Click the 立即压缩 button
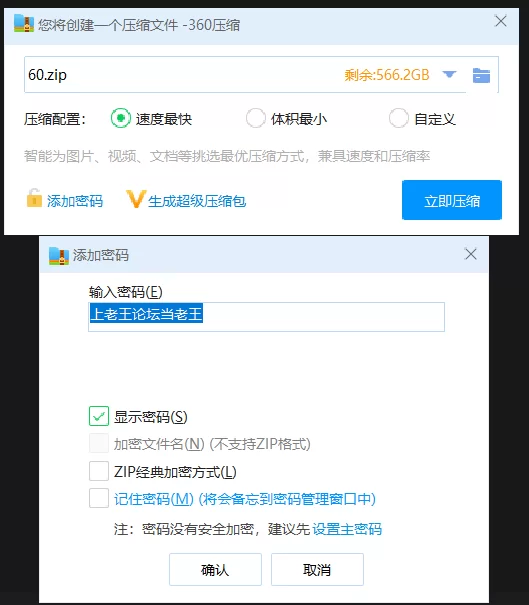This screenshot has height=605, width=529. (452, 200)
